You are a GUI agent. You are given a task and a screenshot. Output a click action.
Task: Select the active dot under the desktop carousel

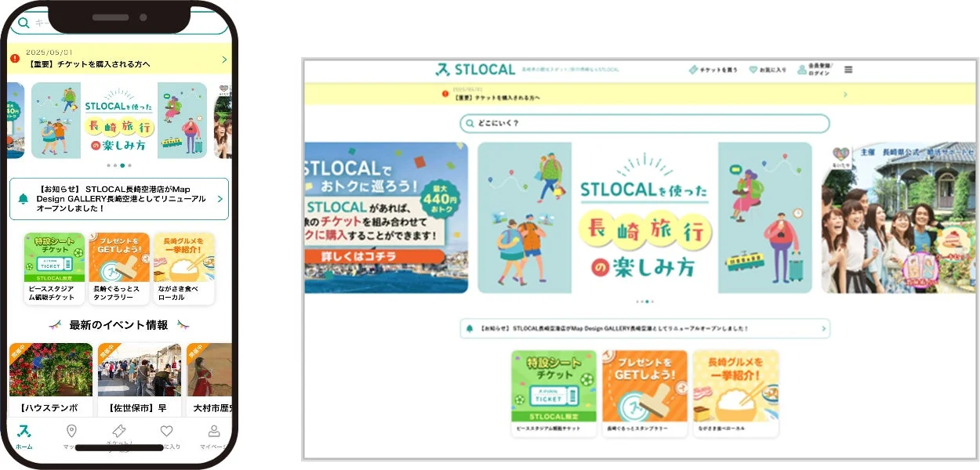pyautogui.click(x=646, y=301)
